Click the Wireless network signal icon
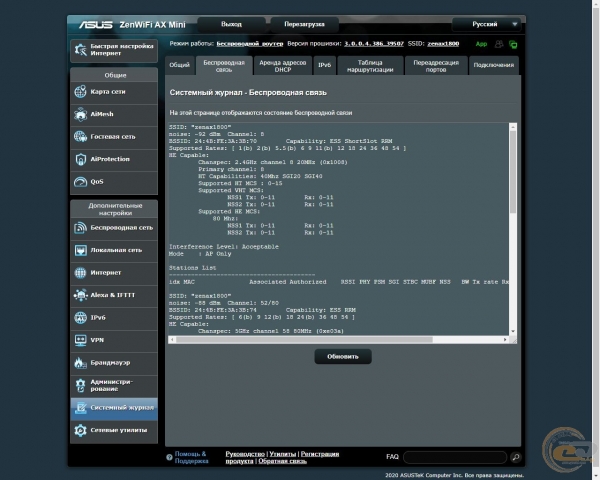The height and width of the screenshot is (480, 600). click(80, 228)
